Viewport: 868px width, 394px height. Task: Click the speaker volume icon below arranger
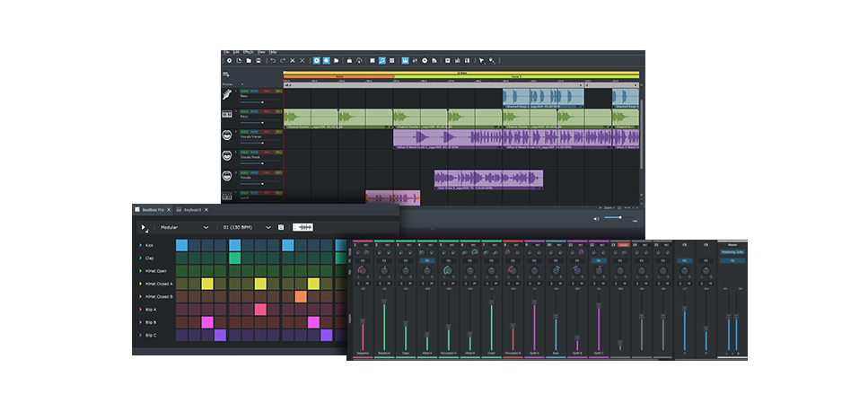tap(596, 219)
